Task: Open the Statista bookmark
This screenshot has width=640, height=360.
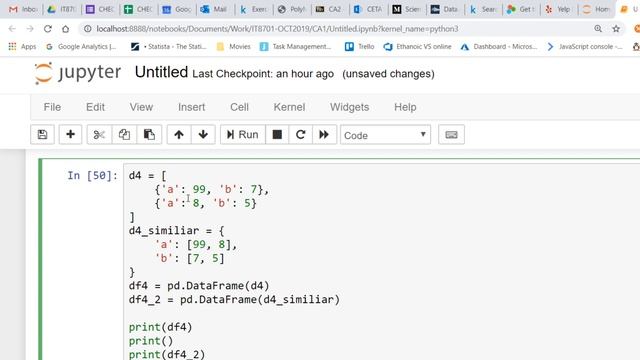Action: point(169,47)
